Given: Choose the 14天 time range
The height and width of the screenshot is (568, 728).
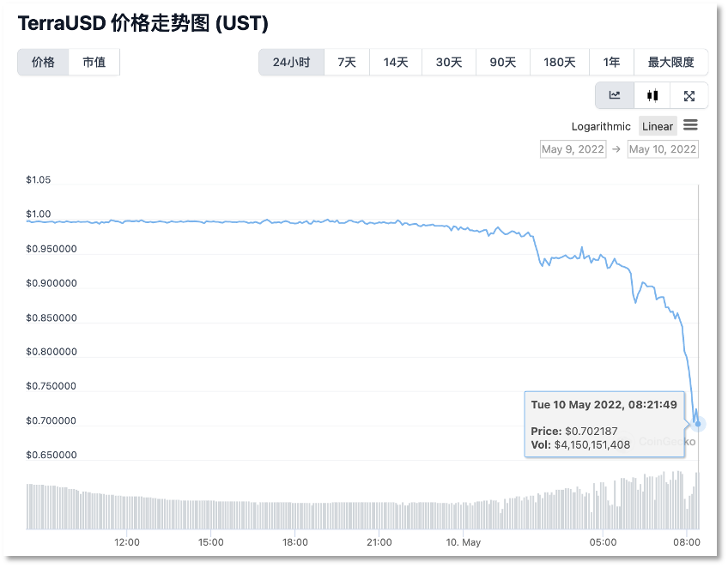Looking at the screenshot, I should [396, 62].
